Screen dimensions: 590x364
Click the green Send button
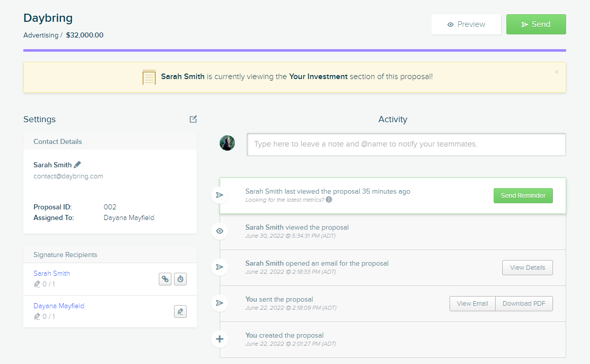(536, 24)
